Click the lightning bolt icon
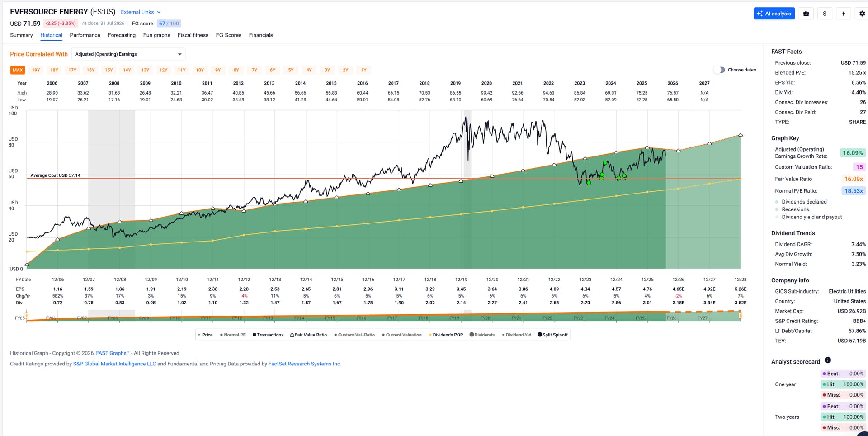The image size is (868, 436). (x=844, y=14)
